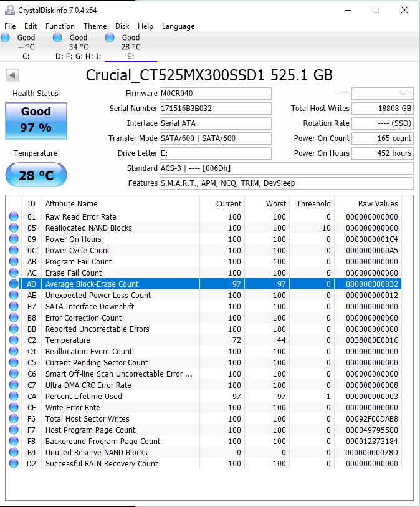420x507 pixels.
Task: Select the Background Program Page Count row
Action: pyautogui.click(x=204, y=441)
